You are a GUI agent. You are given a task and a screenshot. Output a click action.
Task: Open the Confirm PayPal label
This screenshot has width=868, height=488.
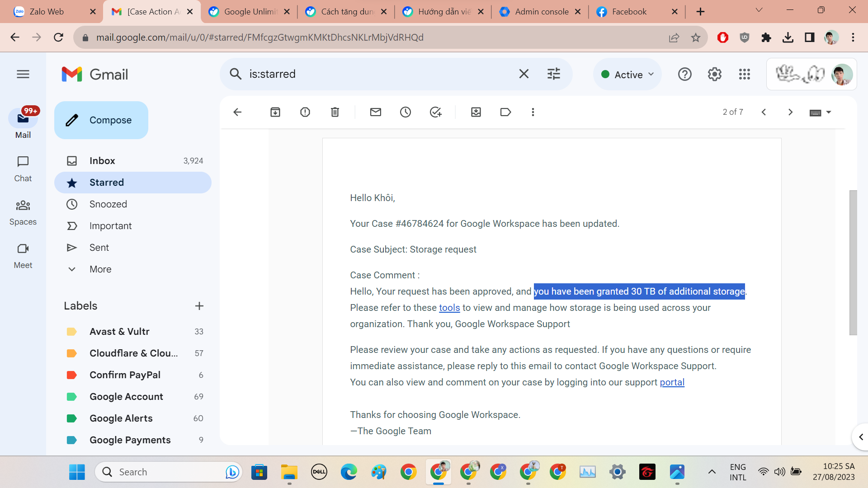click(x=133, y=375)
